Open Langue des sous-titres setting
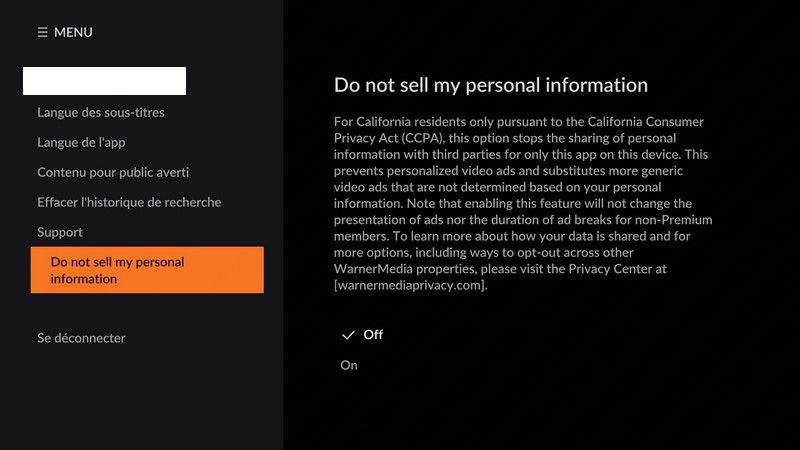The image size is (800, 450). point(101,112)
